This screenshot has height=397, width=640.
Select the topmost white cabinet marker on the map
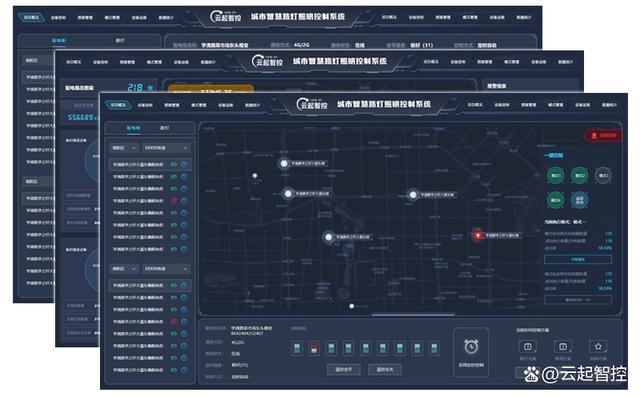tap(284, 164)
